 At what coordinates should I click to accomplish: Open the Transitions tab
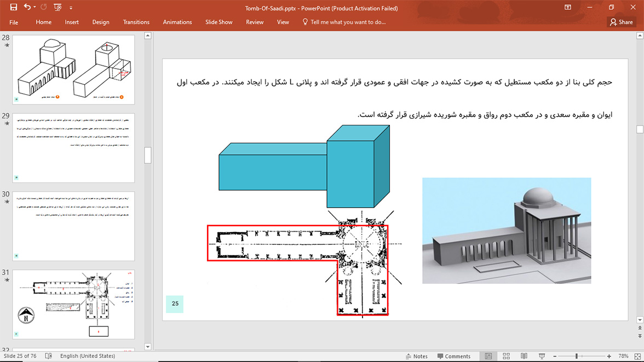tap(136, 22)
